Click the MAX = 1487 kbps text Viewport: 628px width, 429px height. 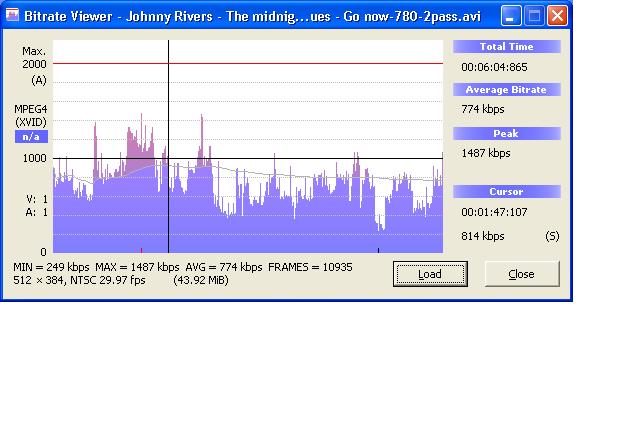pos(137,267)
